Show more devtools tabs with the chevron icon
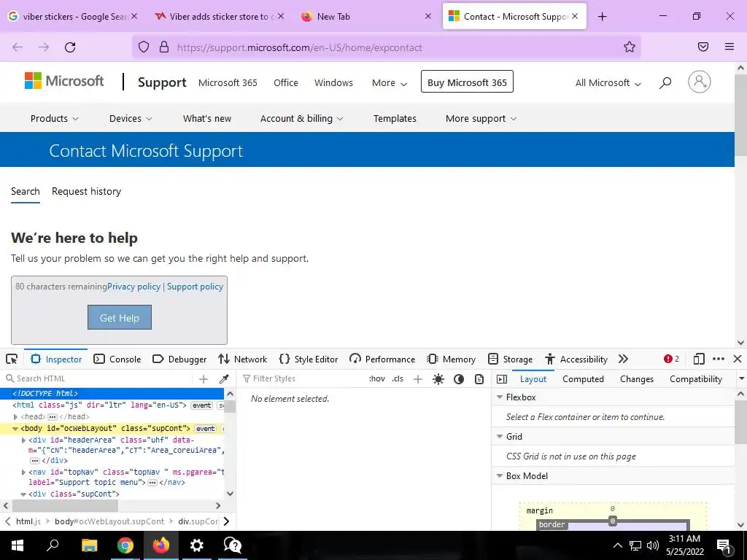Viewport: 747px width, 560px height. tap(623, 359)
